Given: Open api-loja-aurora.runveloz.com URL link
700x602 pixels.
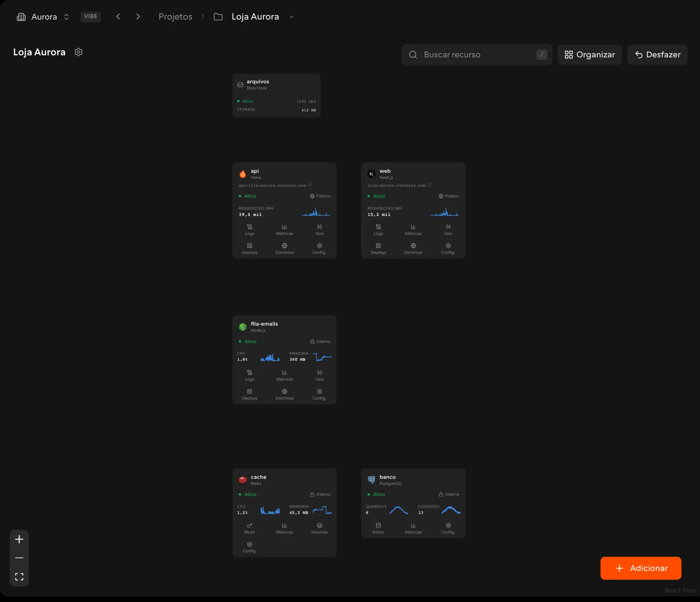Looking at the screenshot, I should coord(273,186).
